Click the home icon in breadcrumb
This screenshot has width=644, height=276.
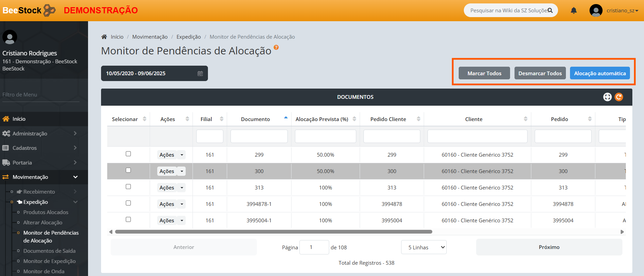104,37
